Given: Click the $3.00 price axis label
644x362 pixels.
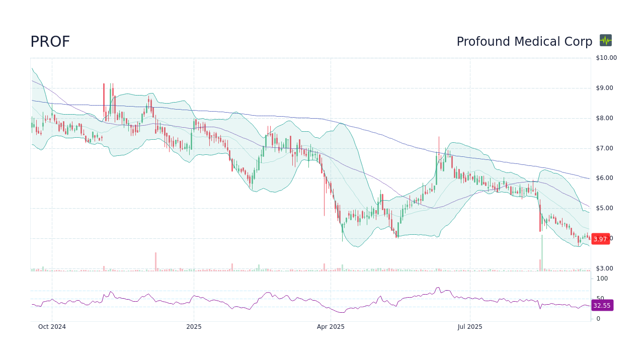Looking at the screenshot, I should click(605, 268).
